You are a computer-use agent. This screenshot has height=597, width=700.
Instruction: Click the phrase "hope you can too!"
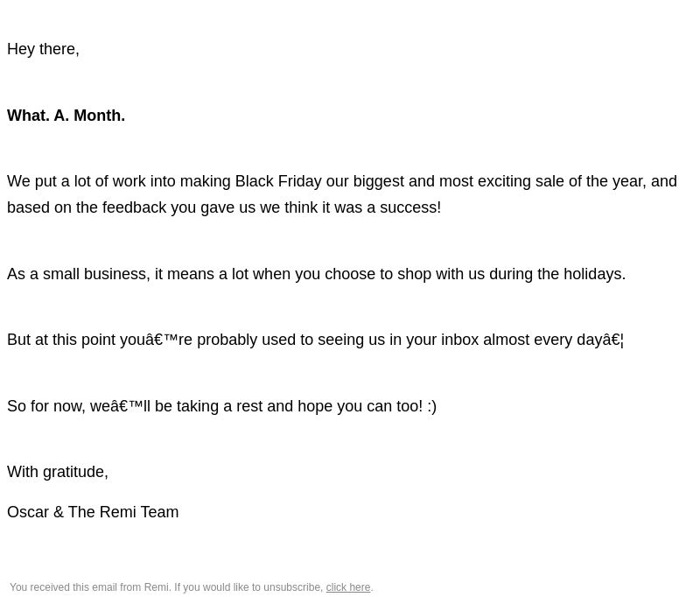(x=360, y=406)
